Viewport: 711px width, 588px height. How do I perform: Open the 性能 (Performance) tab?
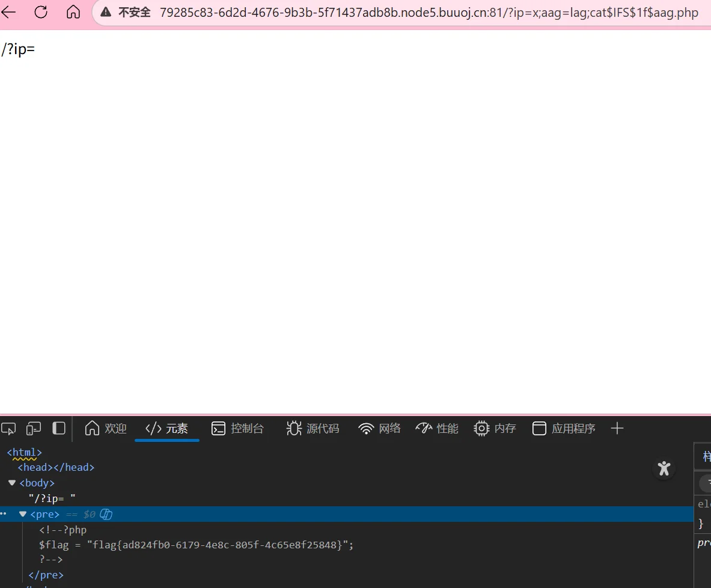pos(437,429)
